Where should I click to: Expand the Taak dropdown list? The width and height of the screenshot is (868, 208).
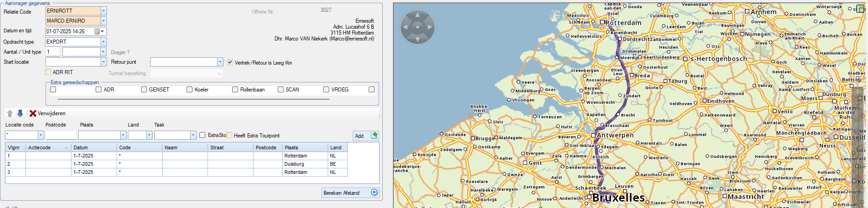193,135
